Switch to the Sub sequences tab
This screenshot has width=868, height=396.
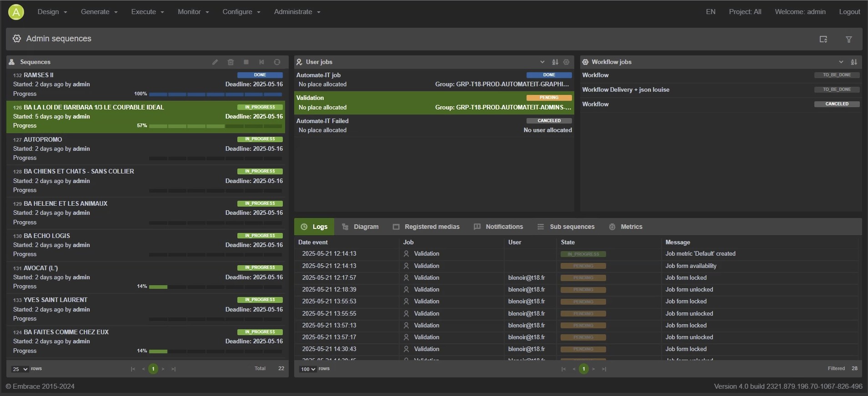click(566, 227)
